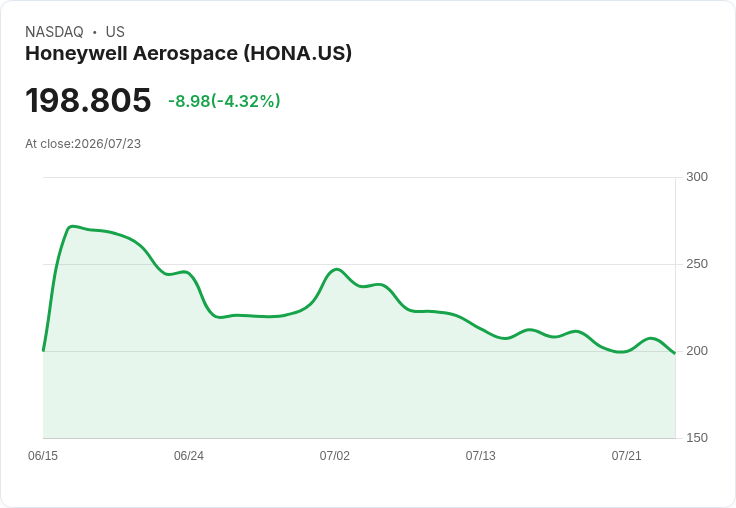Click the Honeywell Aerospace (HONA.US) title

[x=188, y=53]
